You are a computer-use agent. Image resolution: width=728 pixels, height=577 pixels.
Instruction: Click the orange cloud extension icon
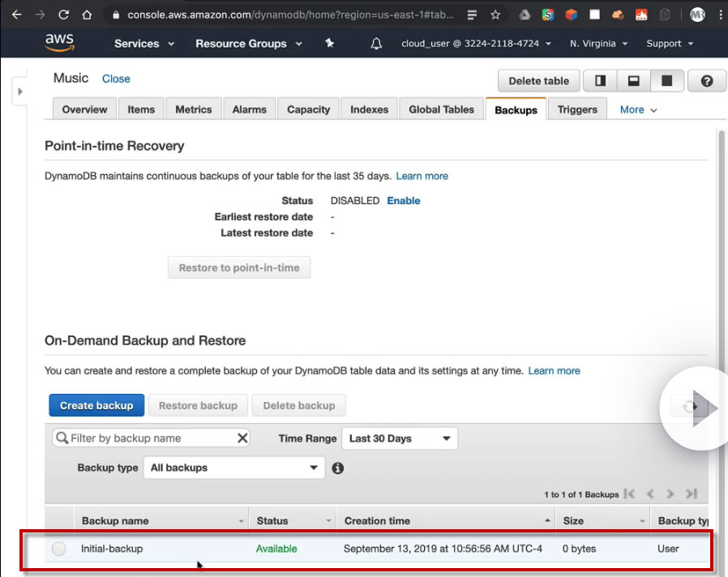click(x=618, y=15)
